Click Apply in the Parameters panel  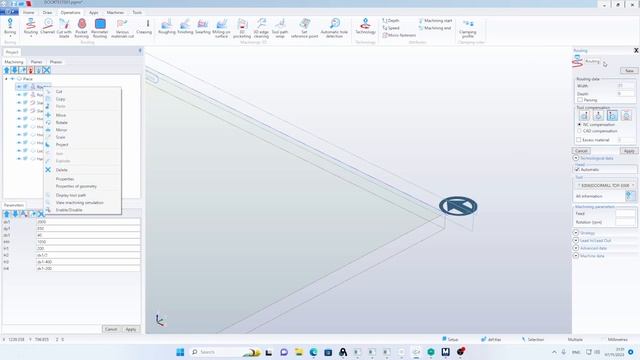pos(131,329)
